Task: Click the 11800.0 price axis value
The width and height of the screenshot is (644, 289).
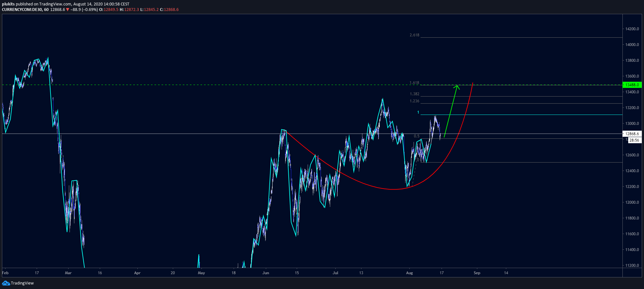Action: [632, 218]
